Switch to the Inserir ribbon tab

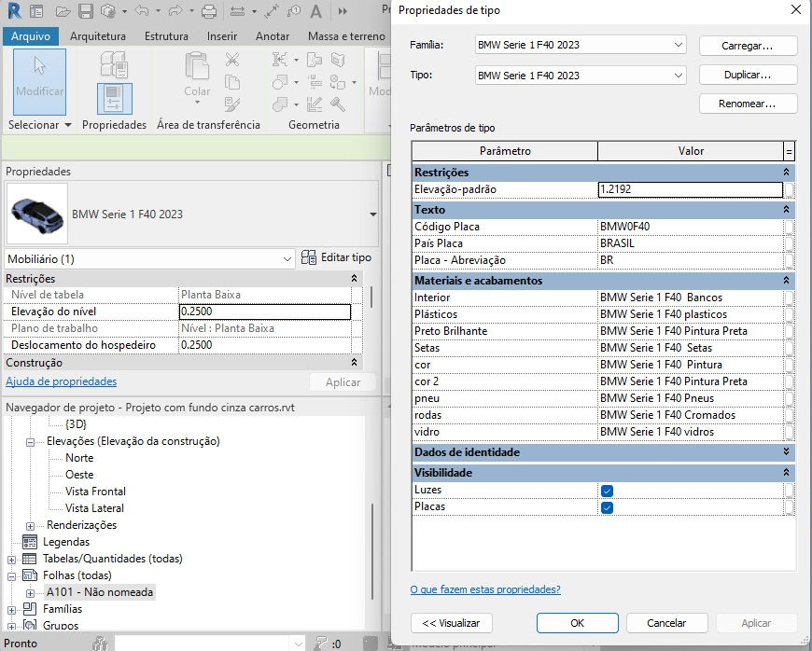point(222,36)
